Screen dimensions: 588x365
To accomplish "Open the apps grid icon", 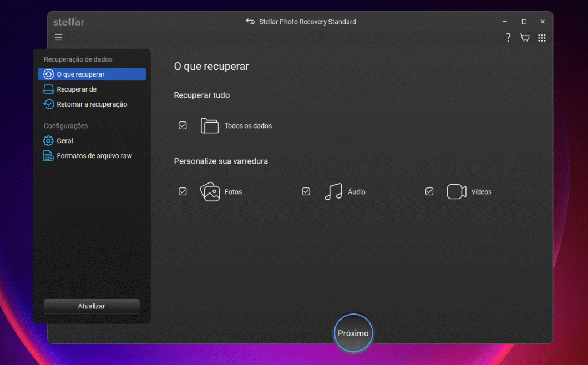I will [x=542, y=38].
